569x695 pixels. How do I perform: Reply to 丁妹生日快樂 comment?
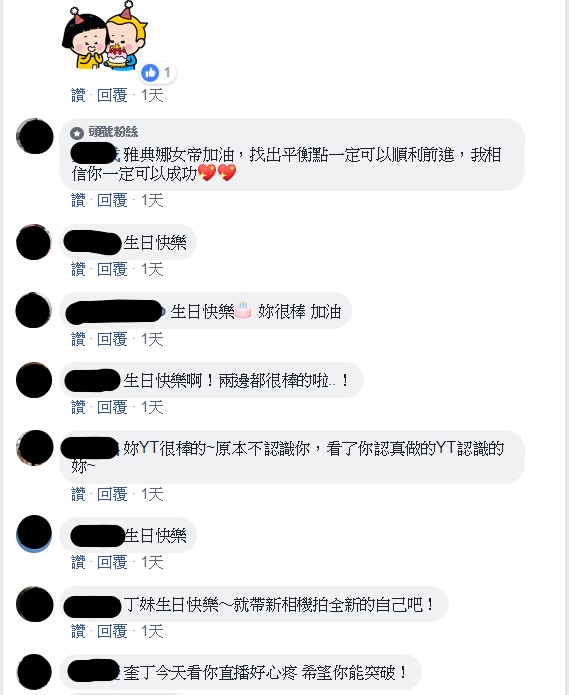pyautogui.click(x=112, y=631)
